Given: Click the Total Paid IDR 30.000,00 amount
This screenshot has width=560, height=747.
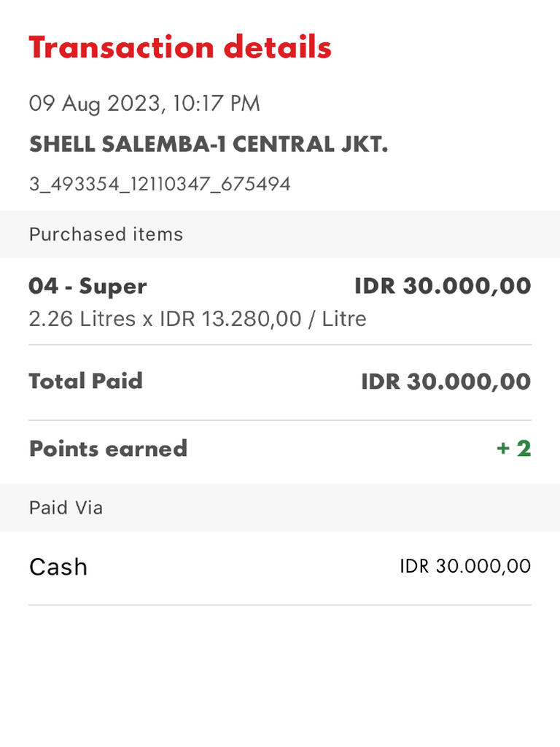Looking at the screenshot, I should click(446, 382).
